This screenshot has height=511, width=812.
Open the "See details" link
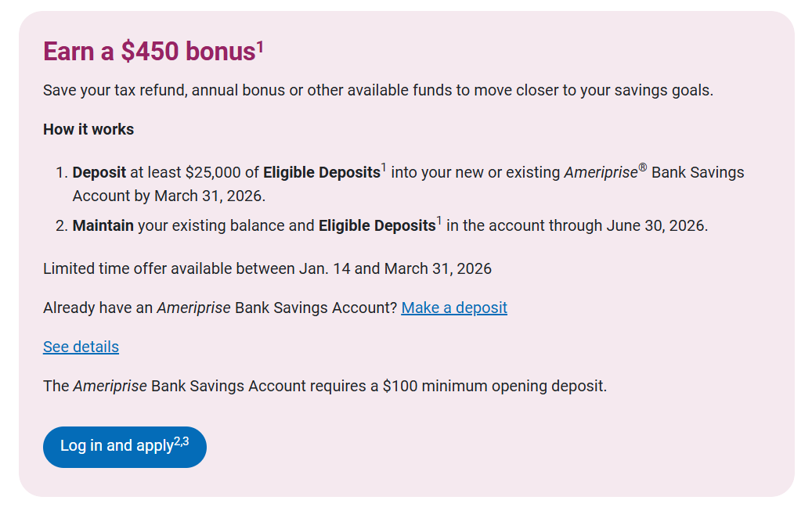[81, 347]
